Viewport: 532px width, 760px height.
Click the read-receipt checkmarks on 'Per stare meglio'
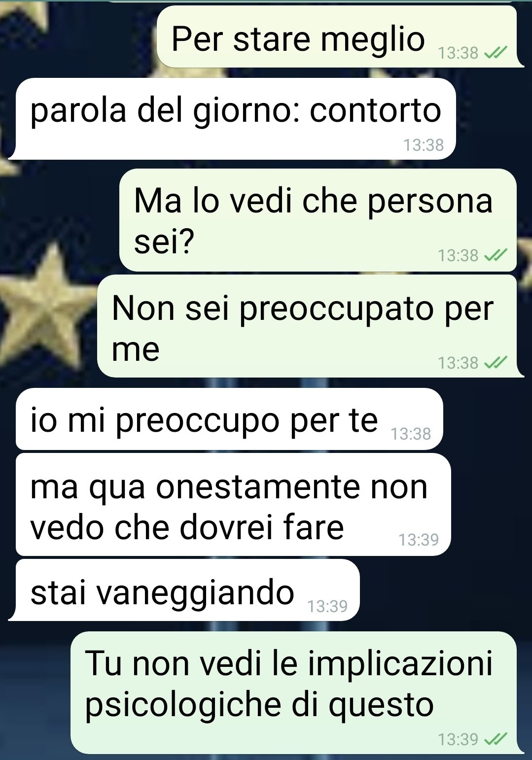(x=496, y=52)
